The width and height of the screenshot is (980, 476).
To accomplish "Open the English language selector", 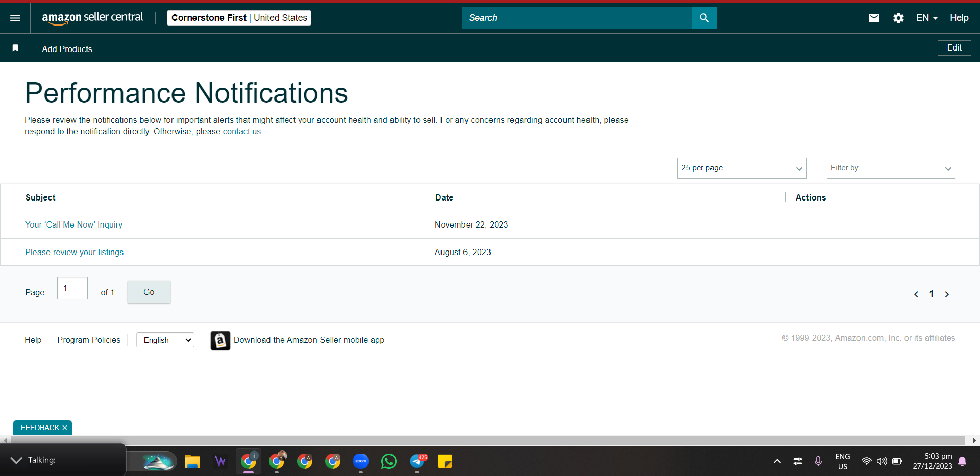I will [165, 340].
